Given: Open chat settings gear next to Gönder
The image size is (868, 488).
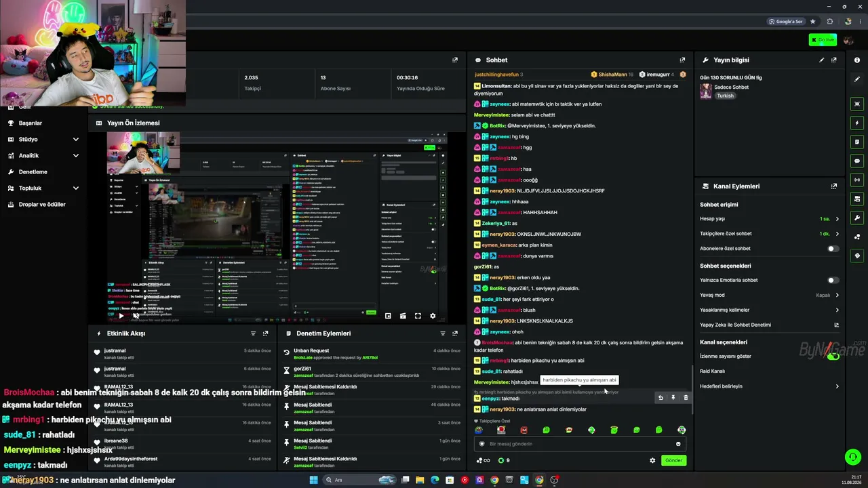Looking at the screenshot, I should coord(652,460).
